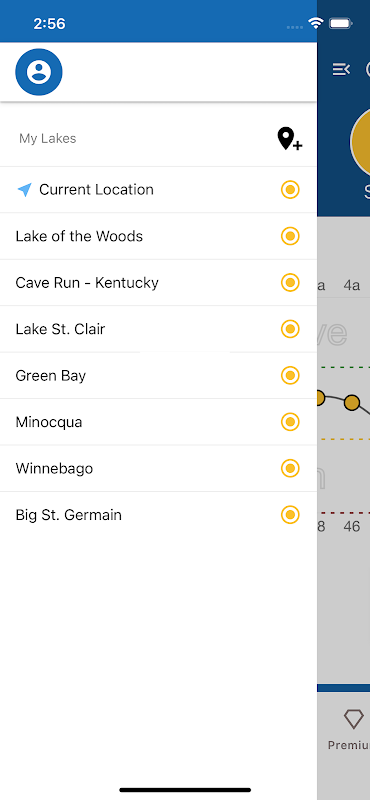Choose Green Bay lake entry
This screenshot has height=800, width=370.
158,376
